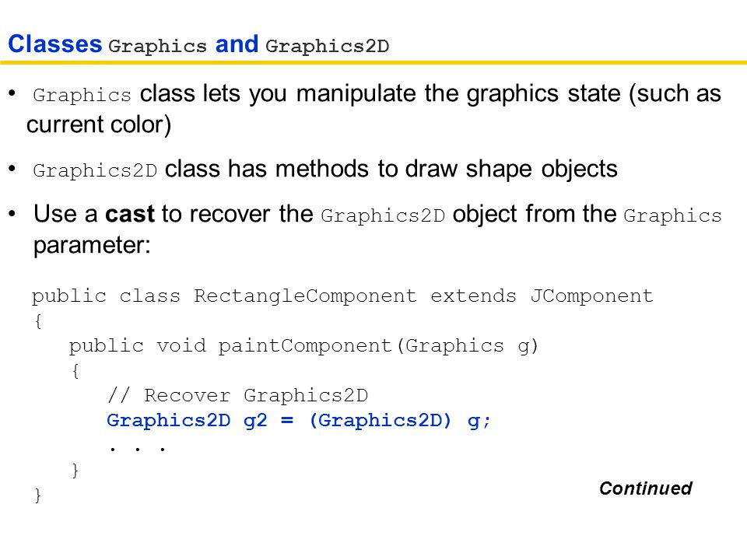Viewport: 747px width, 560px height.
Task: Click the bold word 'cast'
Action: point(130,214)
